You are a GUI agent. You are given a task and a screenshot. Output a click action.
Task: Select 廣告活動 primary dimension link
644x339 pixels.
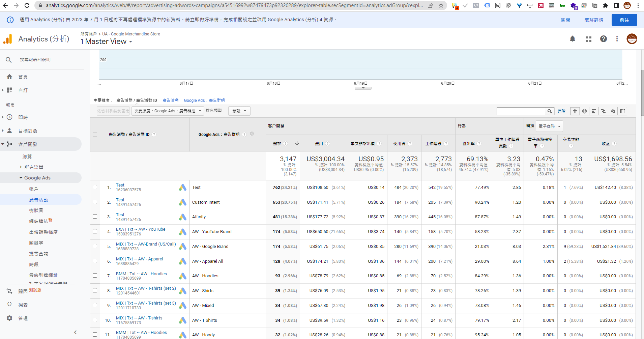(x=170, y=101)
